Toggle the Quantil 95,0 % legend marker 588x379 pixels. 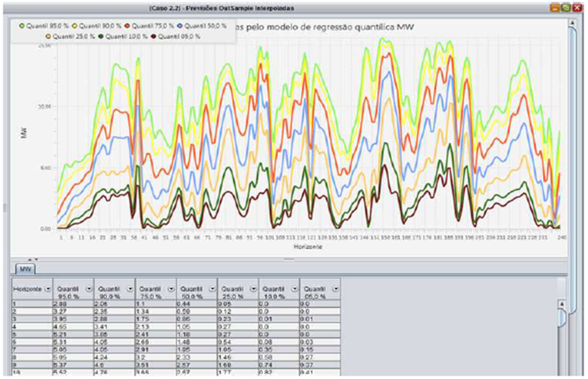coord(22,26)
